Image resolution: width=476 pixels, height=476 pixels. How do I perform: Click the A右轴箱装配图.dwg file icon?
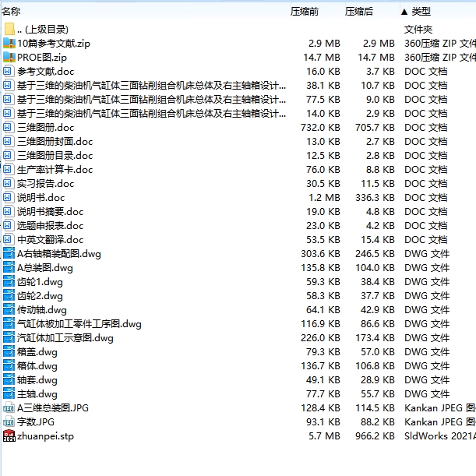[9, 253]
